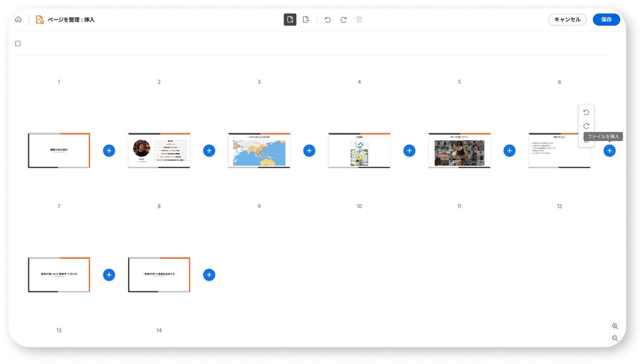The image size is (643, 364).
Task: Insert file after page 8 plus button
Action: pos(209,275)
